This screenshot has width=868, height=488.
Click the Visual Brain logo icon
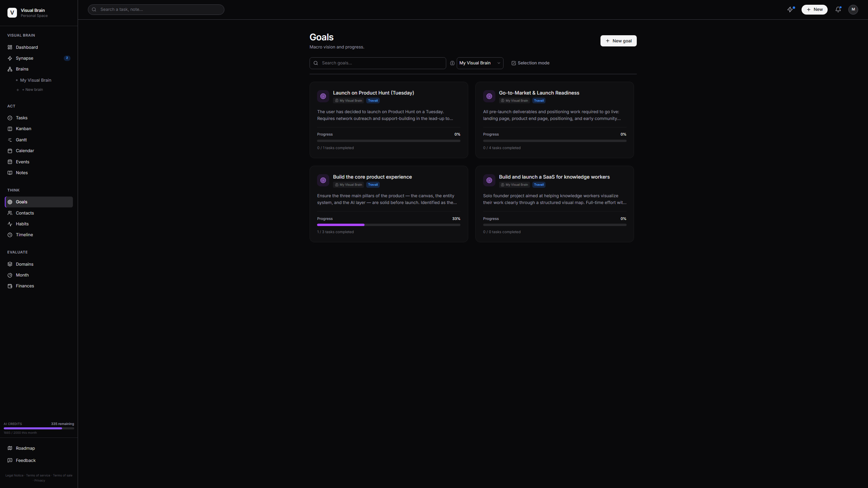[x=12, y=13]
